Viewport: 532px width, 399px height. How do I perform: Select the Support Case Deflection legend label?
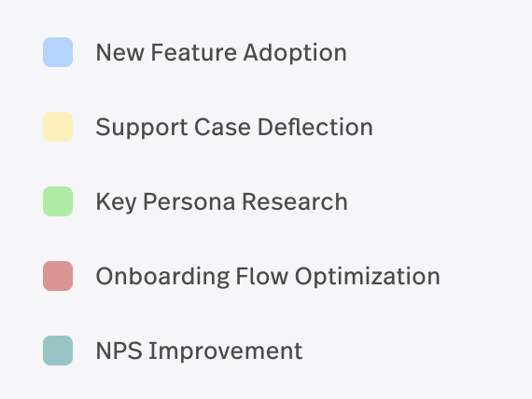234,128
